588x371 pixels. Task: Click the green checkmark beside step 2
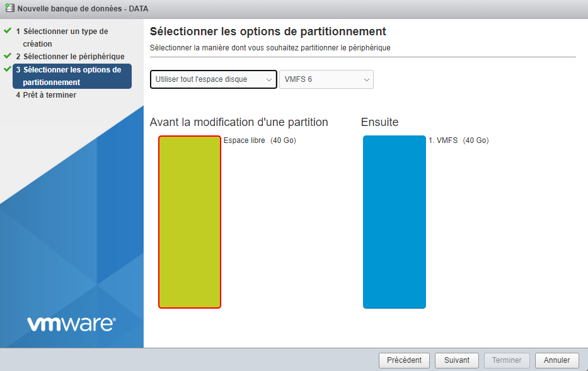(8, 56)
